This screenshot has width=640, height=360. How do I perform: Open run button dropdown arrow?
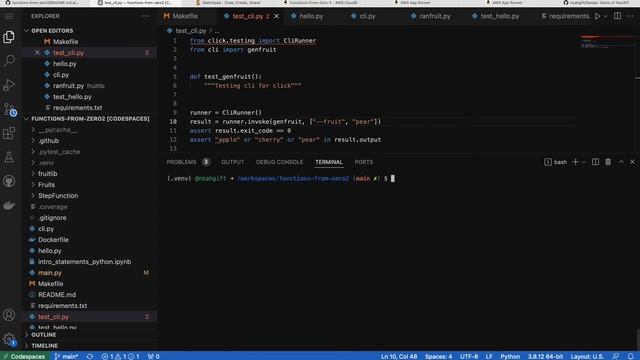[x=606, y=16]
